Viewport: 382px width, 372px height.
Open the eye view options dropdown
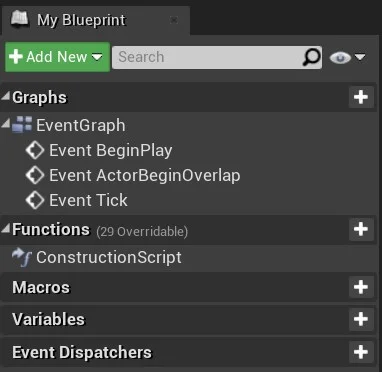click(347, 58)
